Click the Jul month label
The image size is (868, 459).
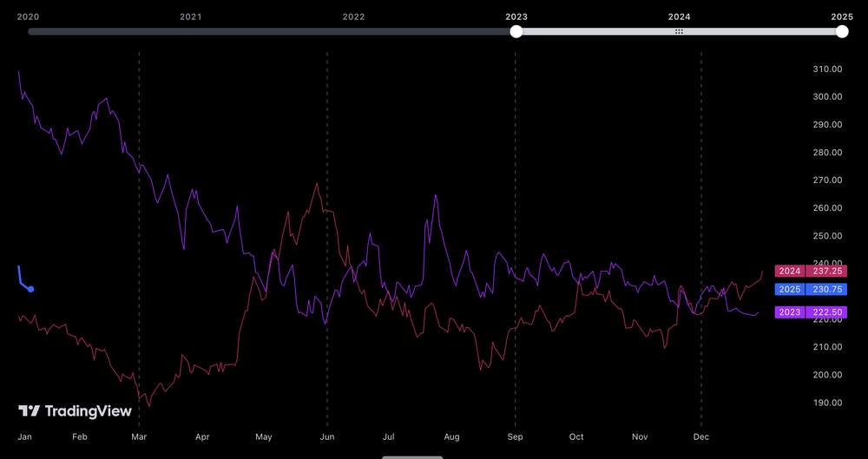click(389, 436)
